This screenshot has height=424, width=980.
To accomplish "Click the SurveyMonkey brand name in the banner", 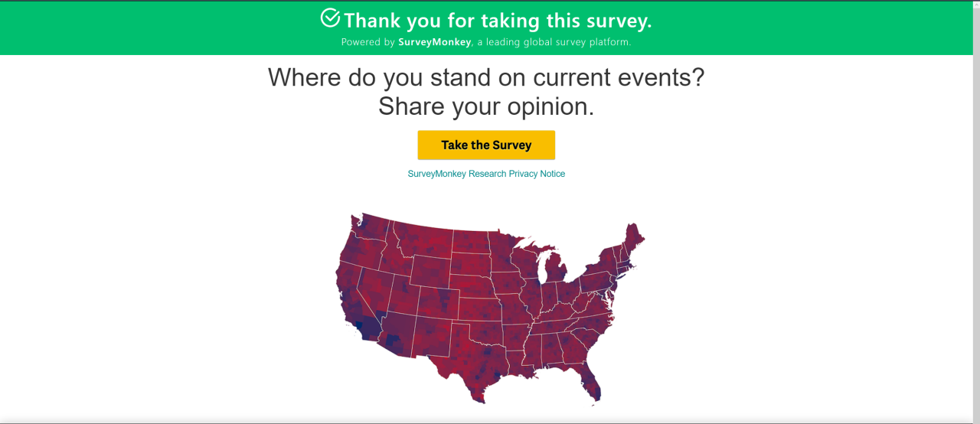I will 434,42.
